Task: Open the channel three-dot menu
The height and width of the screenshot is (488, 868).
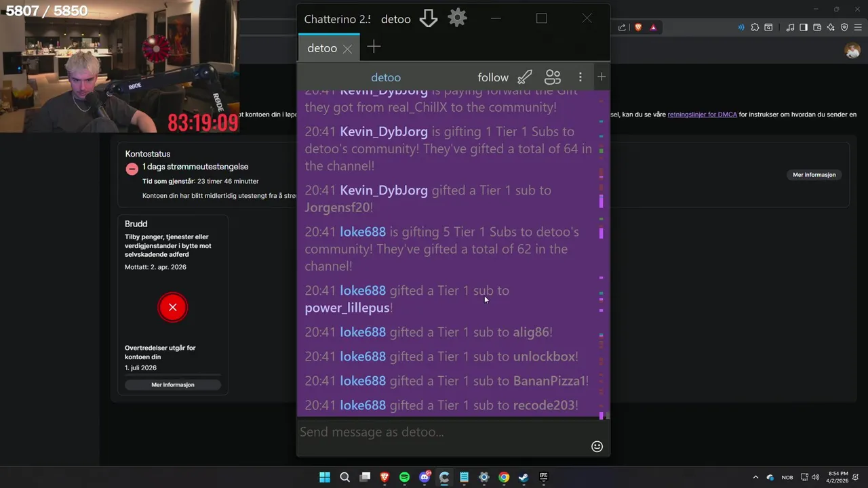Action: pyautogui.click(x=580, y=77)
